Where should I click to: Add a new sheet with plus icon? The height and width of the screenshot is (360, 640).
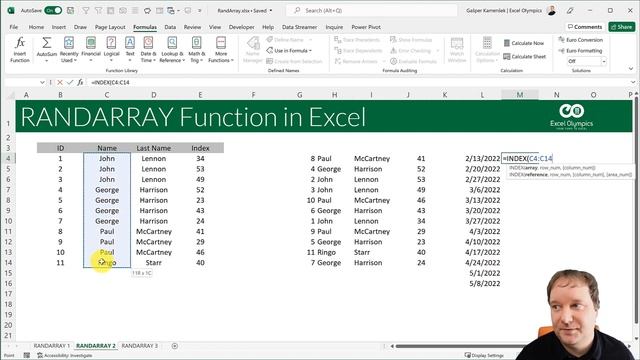[175, 346]
